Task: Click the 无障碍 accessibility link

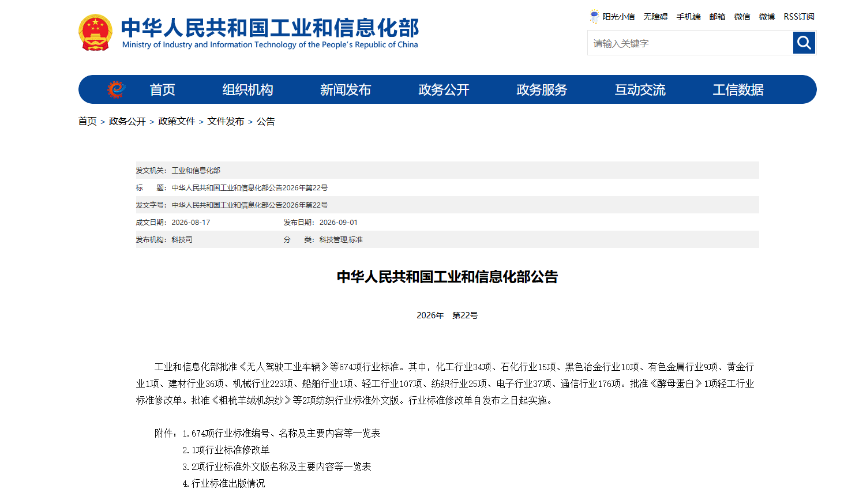Action: [x=655, y=17]
